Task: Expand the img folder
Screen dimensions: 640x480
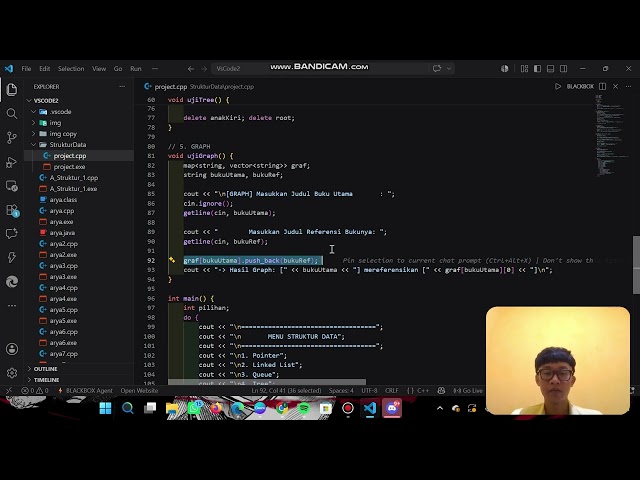Action: 33,122
